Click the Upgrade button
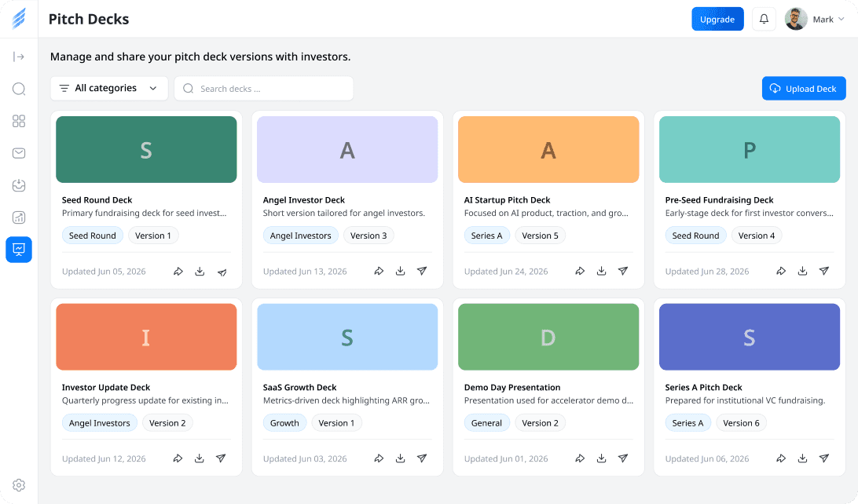The width and height of the screenshot is (858, 504). pos(717,19)
